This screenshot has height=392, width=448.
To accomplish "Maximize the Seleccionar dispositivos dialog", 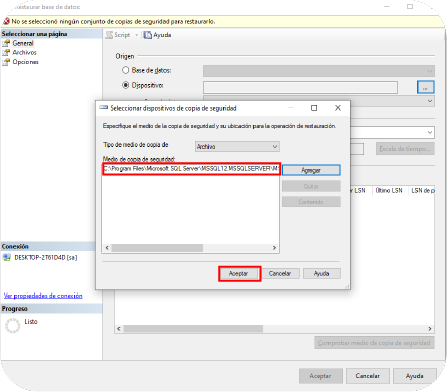I will 314,108.
